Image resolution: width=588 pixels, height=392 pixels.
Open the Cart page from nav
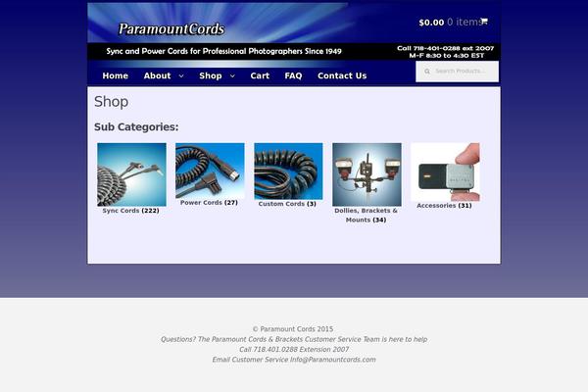coord(260,75)
